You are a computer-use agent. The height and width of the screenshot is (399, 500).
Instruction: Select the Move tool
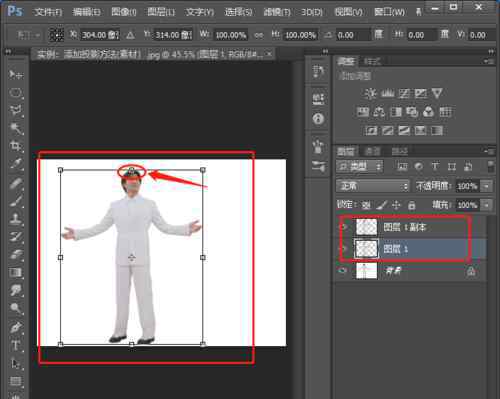(x=15, y=74)
